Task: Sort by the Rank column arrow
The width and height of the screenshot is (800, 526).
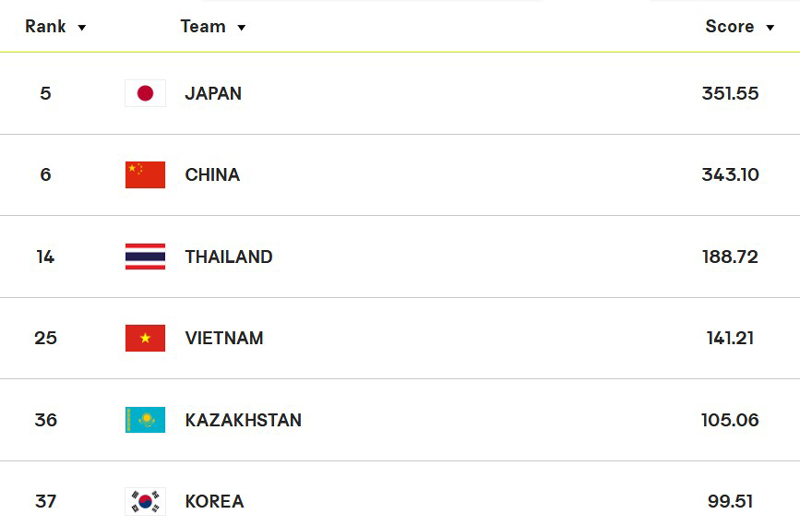Action: coord(82,28)
